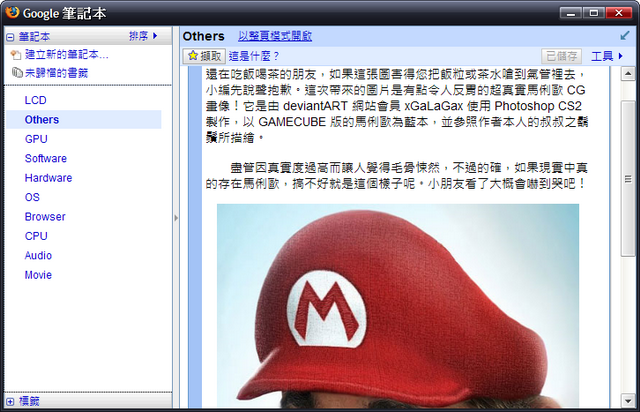
Task: Click the Mario hat image
Action: tap(398, 306)
